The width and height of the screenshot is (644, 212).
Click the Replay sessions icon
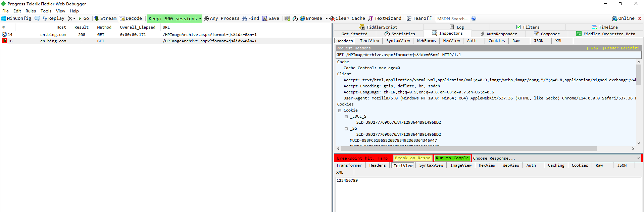point(45,18)
